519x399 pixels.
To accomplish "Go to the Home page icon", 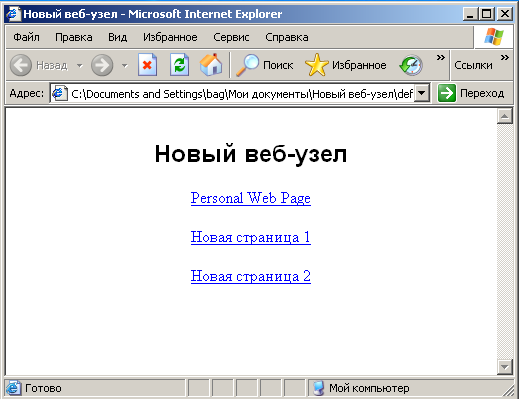I will [211, 65].
